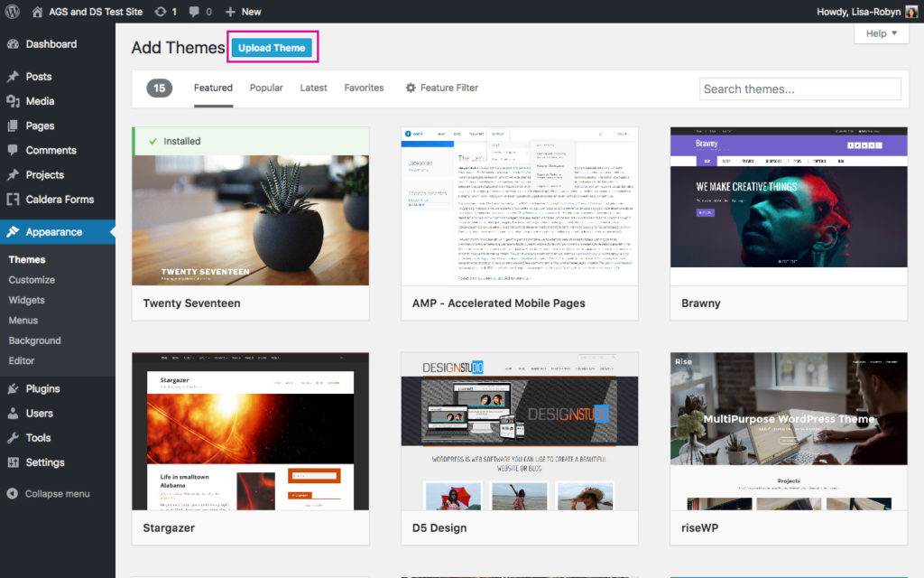The image size is (924, 578).
Task: Click the Plugins plug icon
Action: click(13, 388)
